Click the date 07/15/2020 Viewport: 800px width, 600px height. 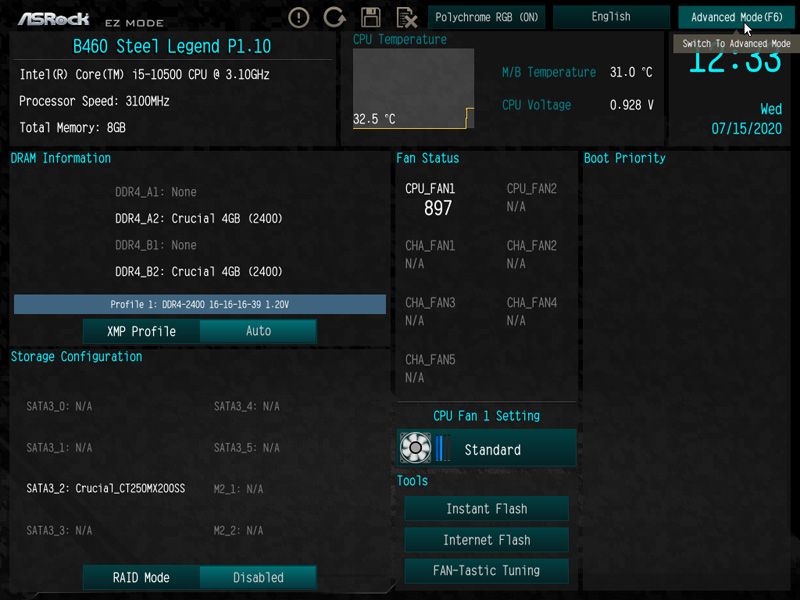pyautogui.click(x=746, y=129)
